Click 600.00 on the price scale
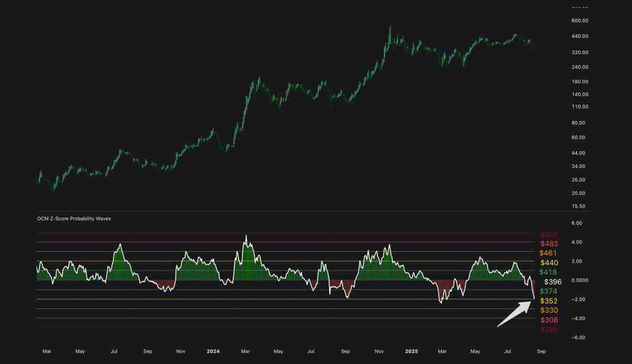 [x=578, y=21]
